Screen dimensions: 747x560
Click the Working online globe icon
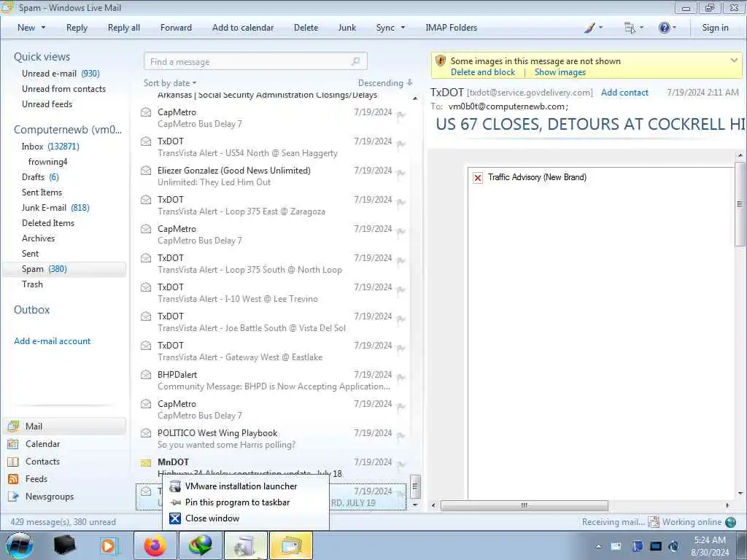coord(730,522)
